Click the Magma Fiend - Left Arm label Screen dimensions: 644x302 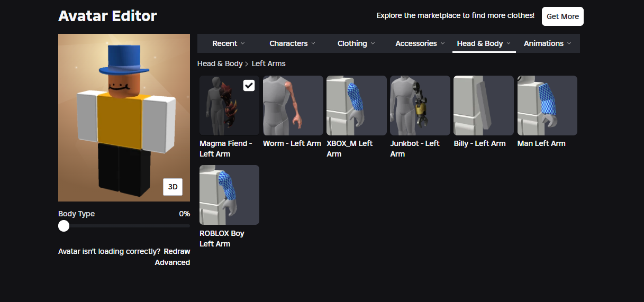tap(226, 149)
